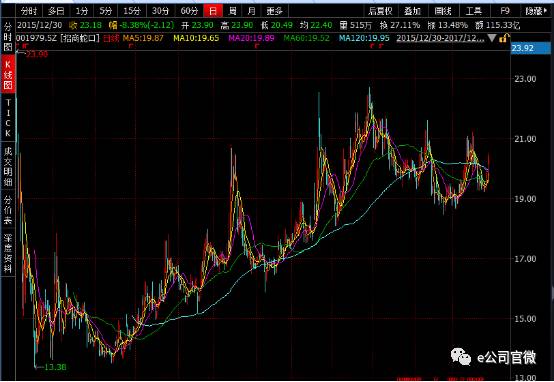
Task: Click the stock code 001979.SZ label
Action: click(x=36, y=38)
